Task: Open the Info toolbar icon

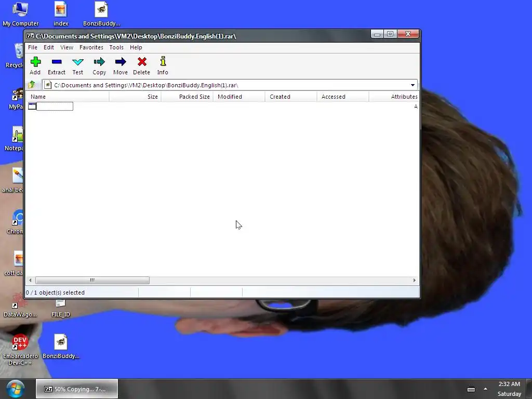Action: click(163, 65)
